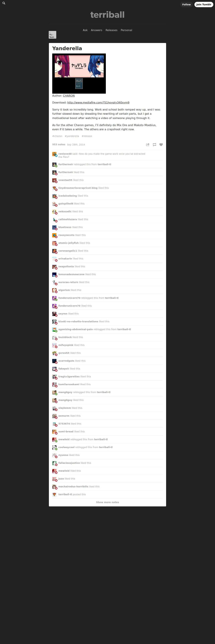Like the post with heart icon
Viewport: 215px width, 644px height.
pyautogui.click(x=161, y=144)
